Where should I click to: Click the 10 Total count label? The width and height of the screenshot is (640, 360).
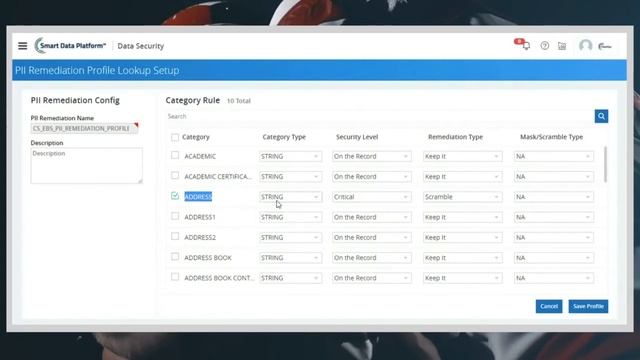point(239,101)
